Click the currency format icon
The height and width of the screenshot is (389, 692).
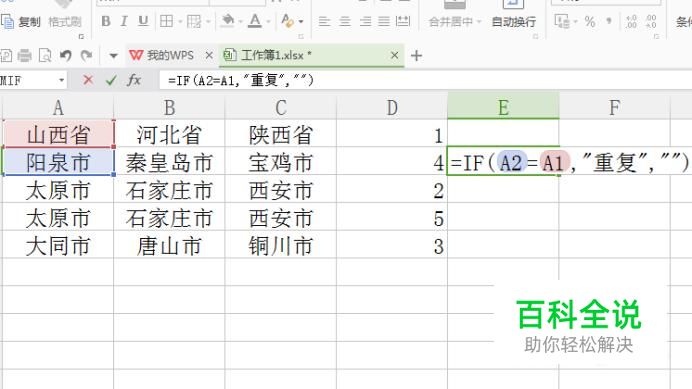[562, 21]
